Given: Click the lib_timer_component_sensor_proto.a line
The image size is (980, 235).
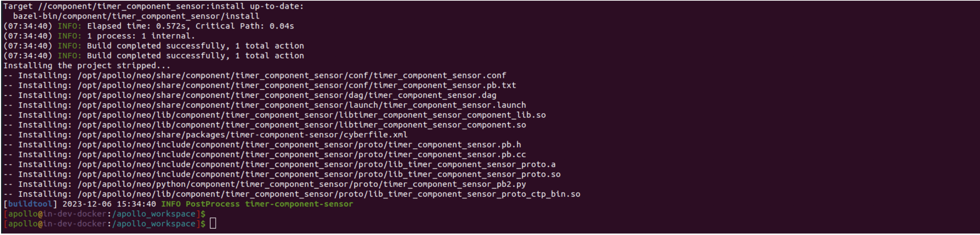Looking at the screenshot, I should 280,164.
